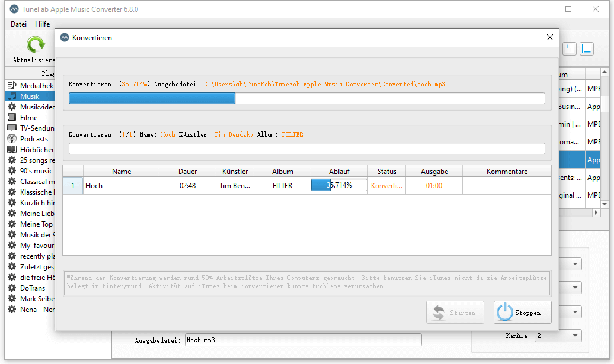
Task: Select the Hoch track name cell
Action: tap(121, 186)
